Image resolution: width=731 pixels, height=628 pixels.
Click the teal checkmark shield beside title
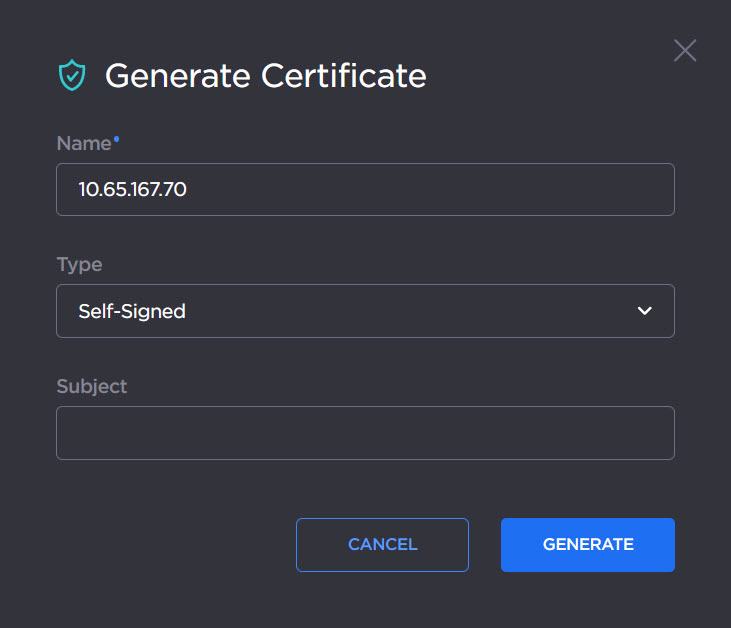(72, 76)
